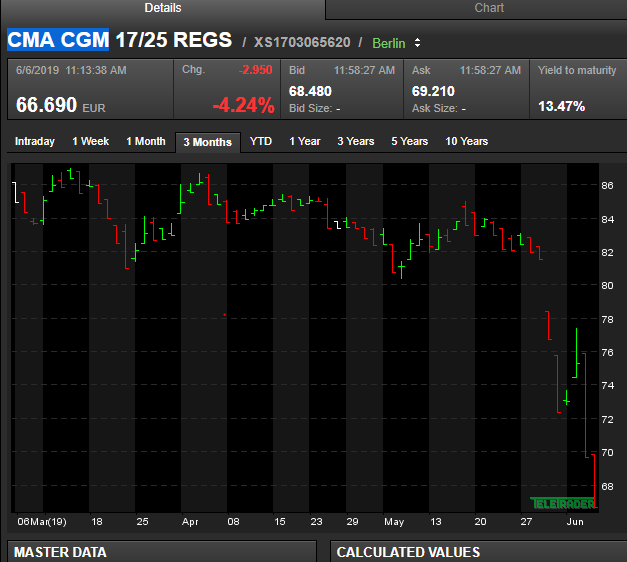Select the 3 Years time range
The width and height of the screenshot is (627, 562).
click(x=356, y=141)
